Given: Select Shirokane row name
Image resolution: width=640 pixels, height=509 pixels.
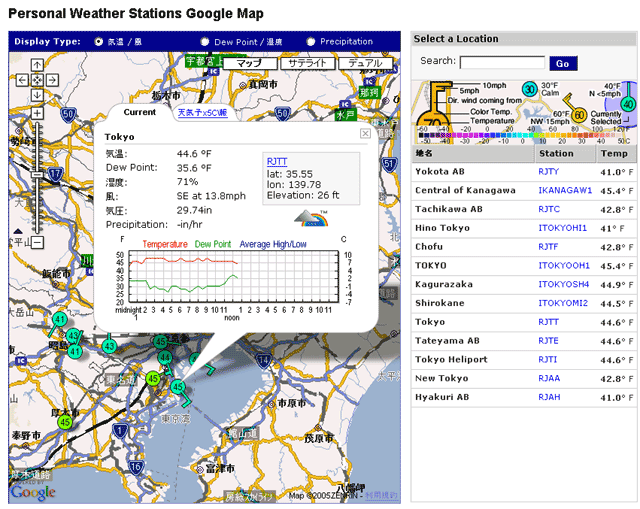Looking at the screenshot, I should tap(440, 303).
